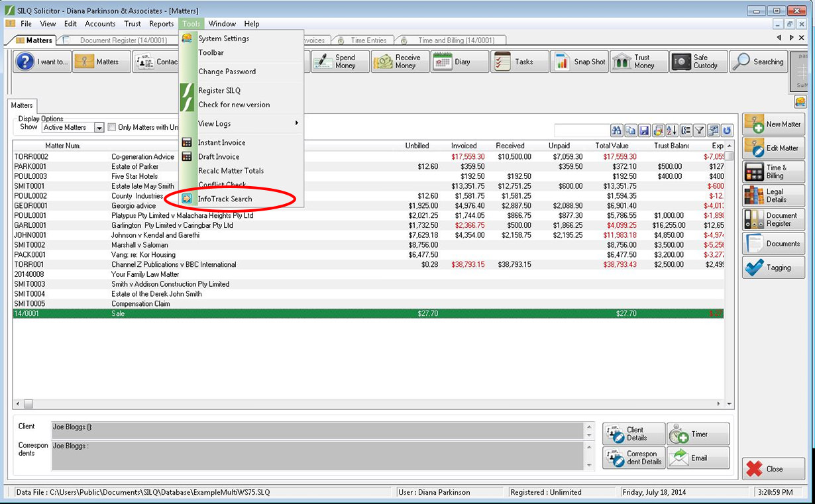Switch to Document Register (14/0001) tab
The height and width of the screenshot is (504, 815).
(x=118, y=40)
